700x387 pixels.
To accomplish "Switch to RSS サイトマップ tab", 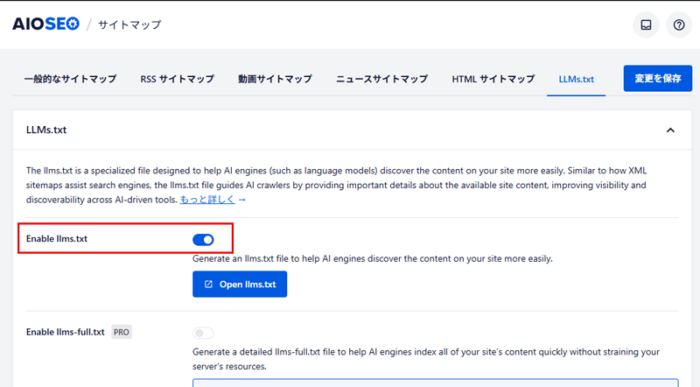I will [177, 79].
